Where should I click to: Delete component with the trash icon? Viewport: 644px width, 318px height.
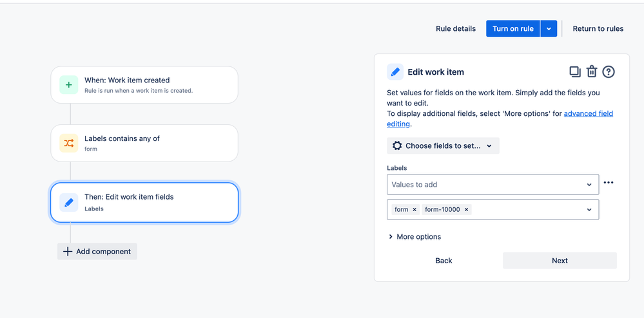pos(591,72)
